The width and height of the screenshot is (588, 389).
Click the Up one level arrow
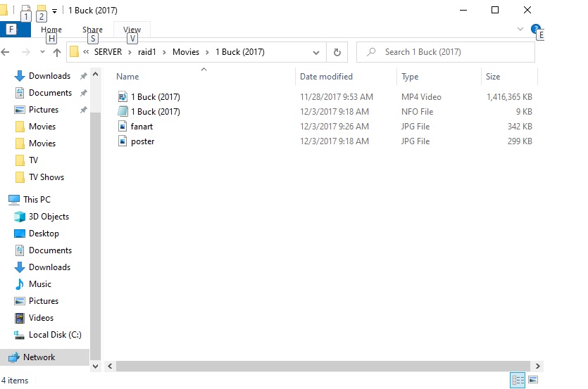click(57, 52)
